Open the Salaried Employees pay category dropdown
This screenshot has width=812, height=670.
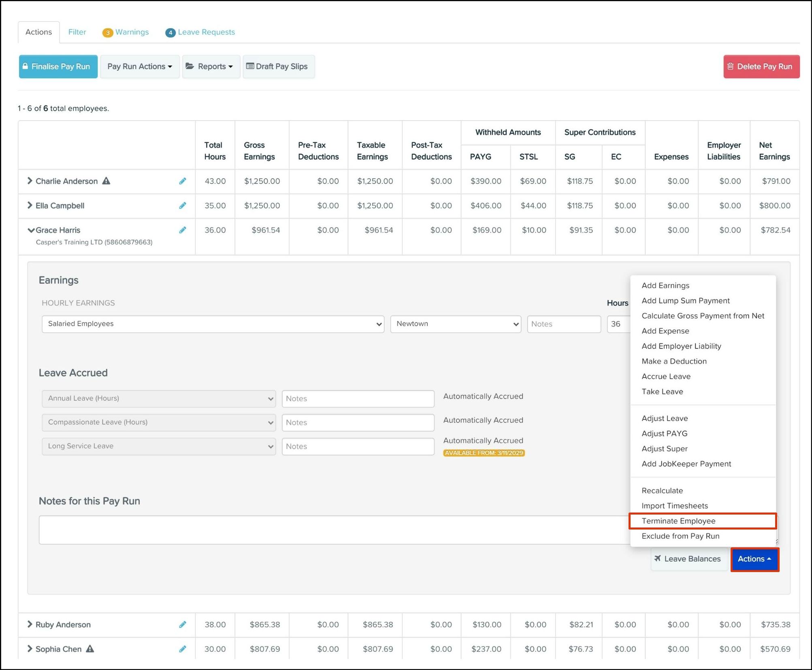(x=213, y=324)
